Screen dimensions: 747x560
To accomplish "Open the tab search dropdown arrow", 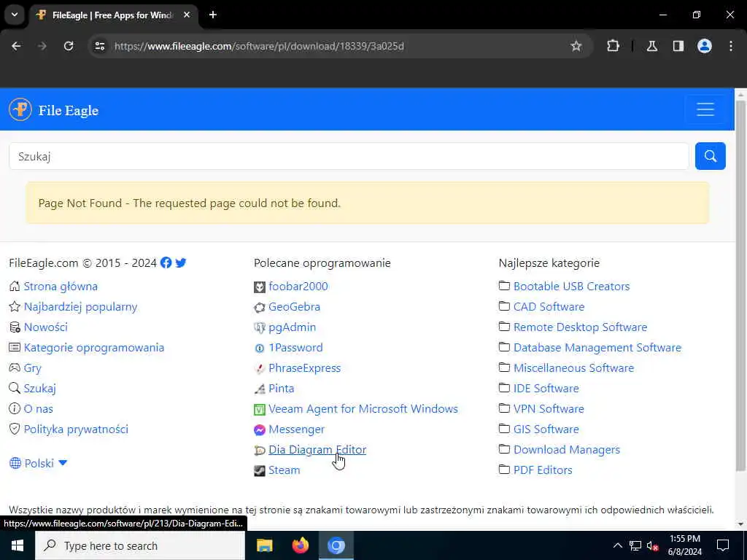I will [x=15, y=15].
